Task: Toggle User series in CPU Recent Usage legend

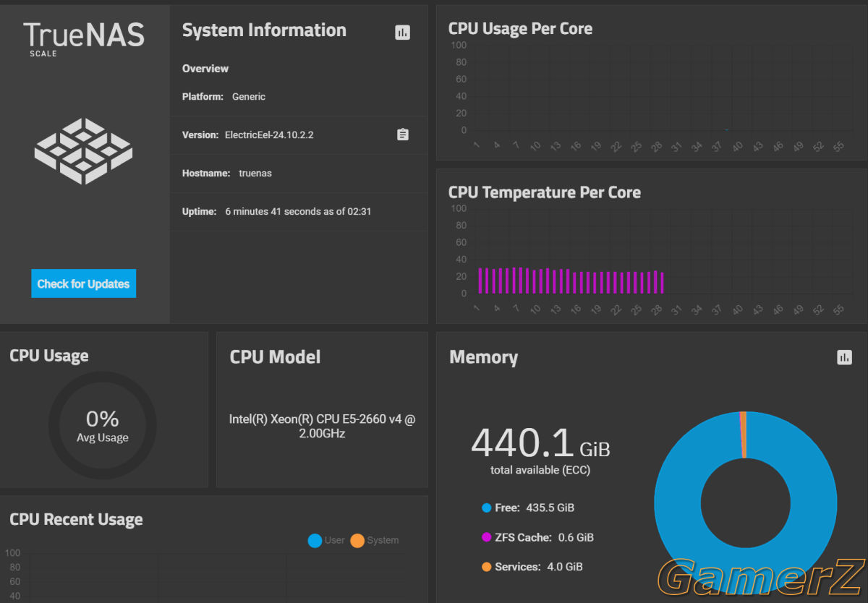Action: coord(326,540)
